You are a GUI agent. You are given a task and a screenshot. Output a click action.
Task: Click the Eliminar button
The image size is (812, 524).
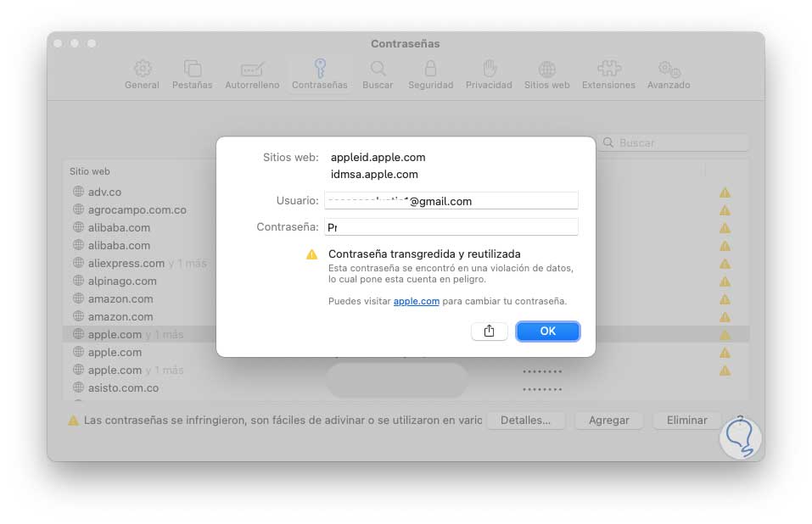tap(686, 420)
